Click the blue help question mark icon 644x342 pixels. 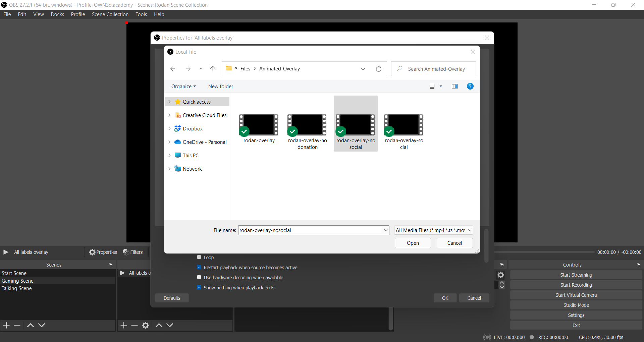point(470,86)
